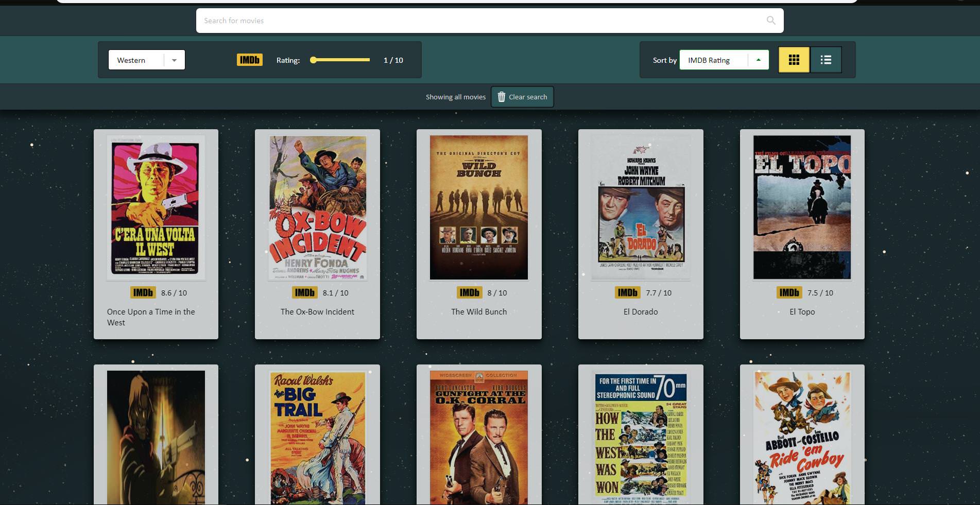Click the Clear search button
Image resolution: width=980 pixels, height=505 pixels.
pos(522,97)
